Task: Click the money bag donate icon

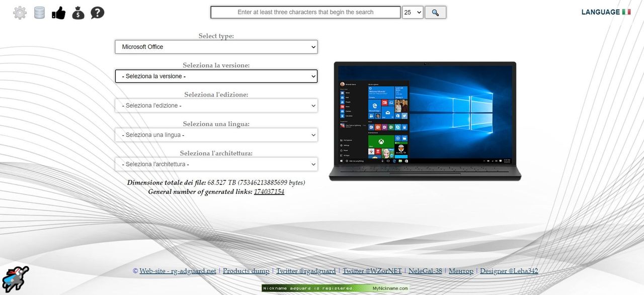Action: coord(78,13)
